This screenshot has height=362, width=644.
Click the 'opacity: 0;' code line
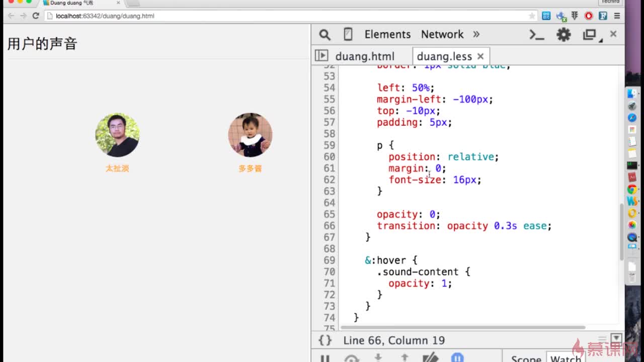(409, 214)
